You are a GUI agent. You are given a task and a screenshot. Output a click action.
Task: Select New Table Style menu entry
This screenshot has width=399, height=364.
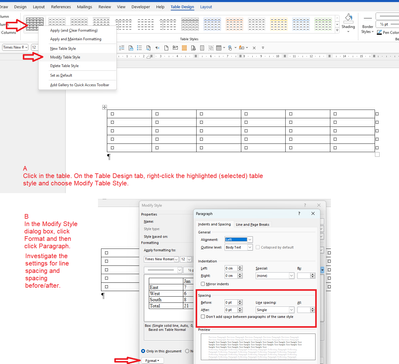[63, 48]
